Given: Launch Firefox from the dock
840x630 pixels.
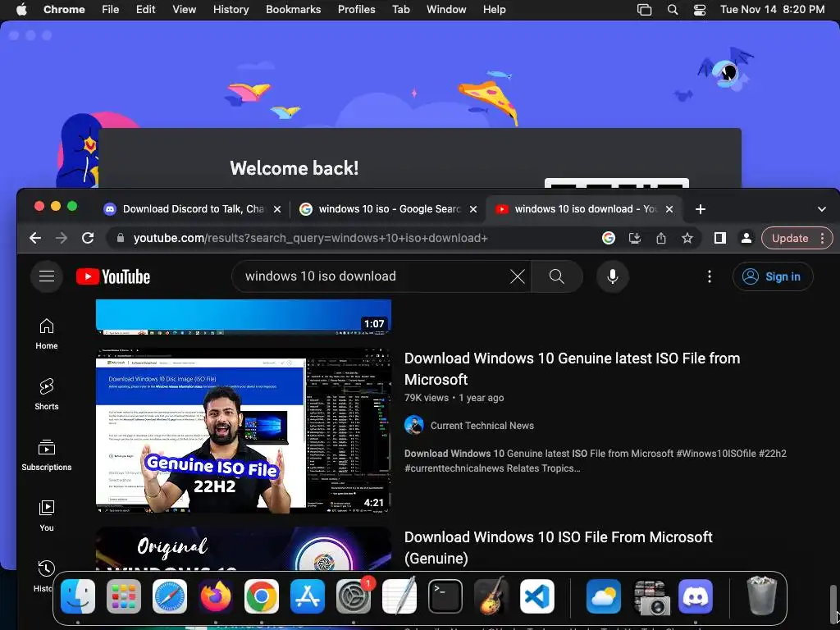Looking at the screenshot, I should (216, 596).
